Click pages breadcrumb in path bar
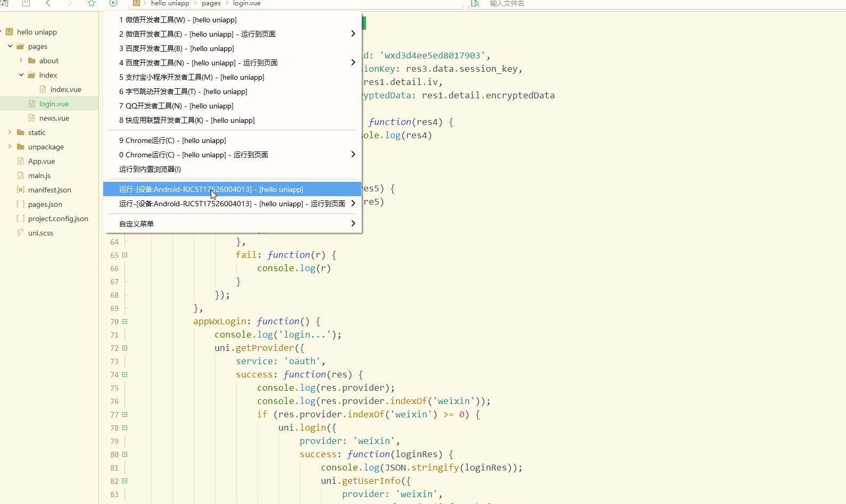 tap(211, 3)
